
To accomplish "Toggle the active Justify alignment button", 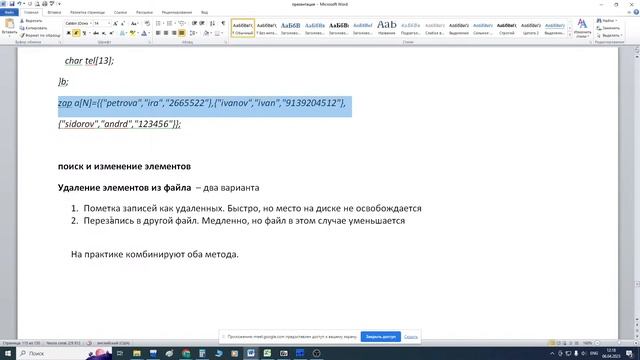I will [182, 33].
